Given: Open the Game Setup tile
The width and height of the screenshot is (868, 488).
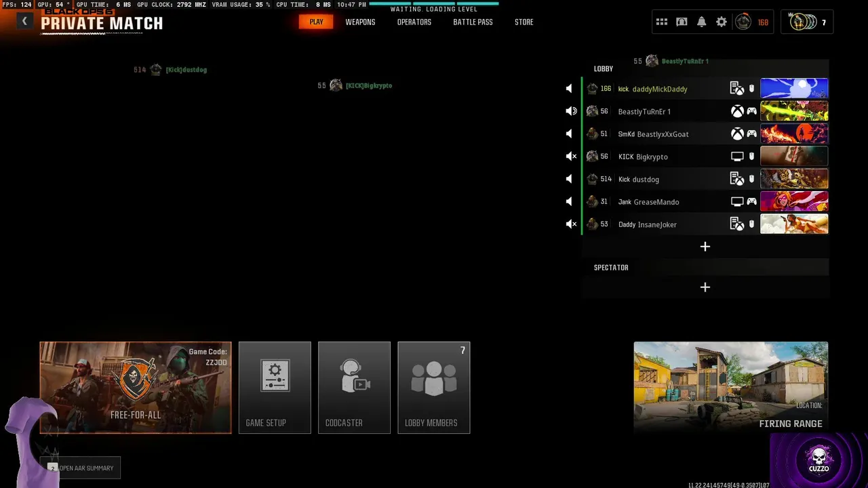Looking at the screenshot, I should point(275,388).
